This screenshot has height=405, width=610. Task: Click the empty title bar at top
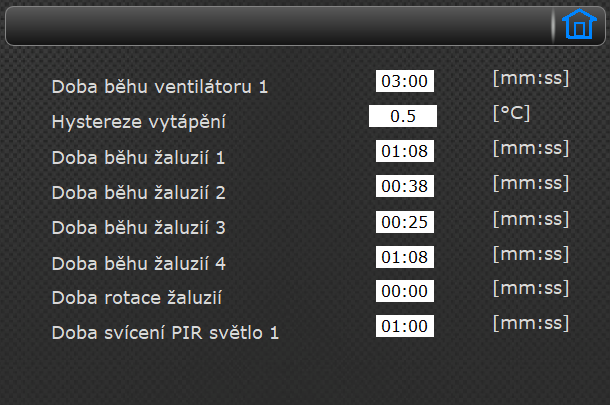(x=278, y=26)
